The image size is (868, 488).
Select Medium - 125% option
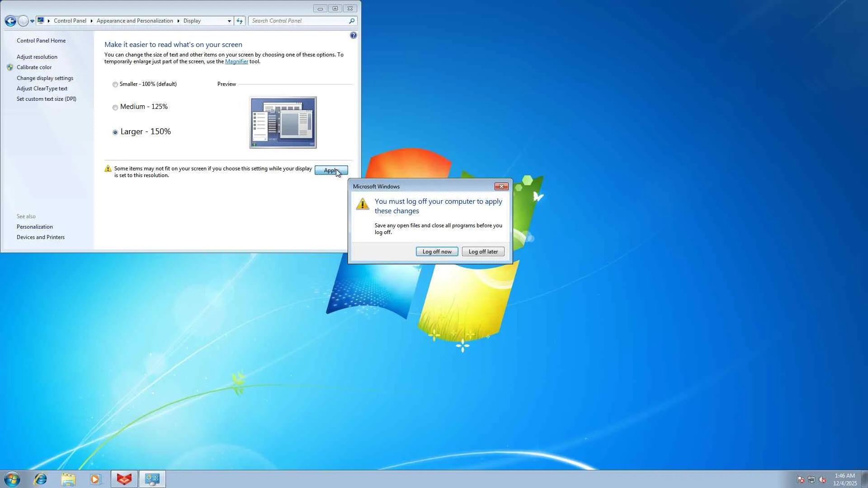[x=115, y=108]
